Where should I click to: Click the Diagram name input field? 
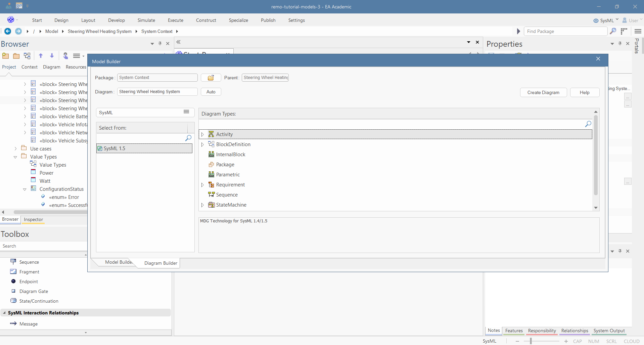[x=157, y=92]
